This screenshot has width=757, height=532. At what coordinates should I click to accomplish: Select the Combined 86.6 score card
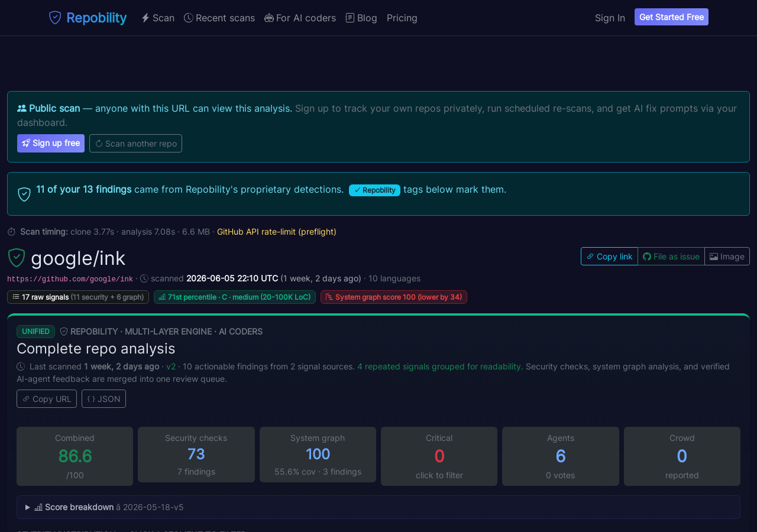coord(75,456)
